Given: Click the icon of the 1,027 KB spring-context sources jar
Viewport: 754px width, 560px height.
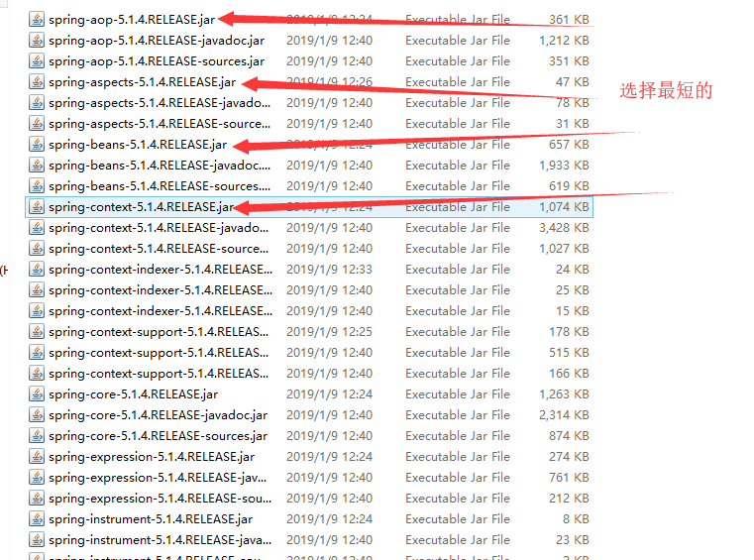Looking at the screenshot, I should [x=37, y=248].
